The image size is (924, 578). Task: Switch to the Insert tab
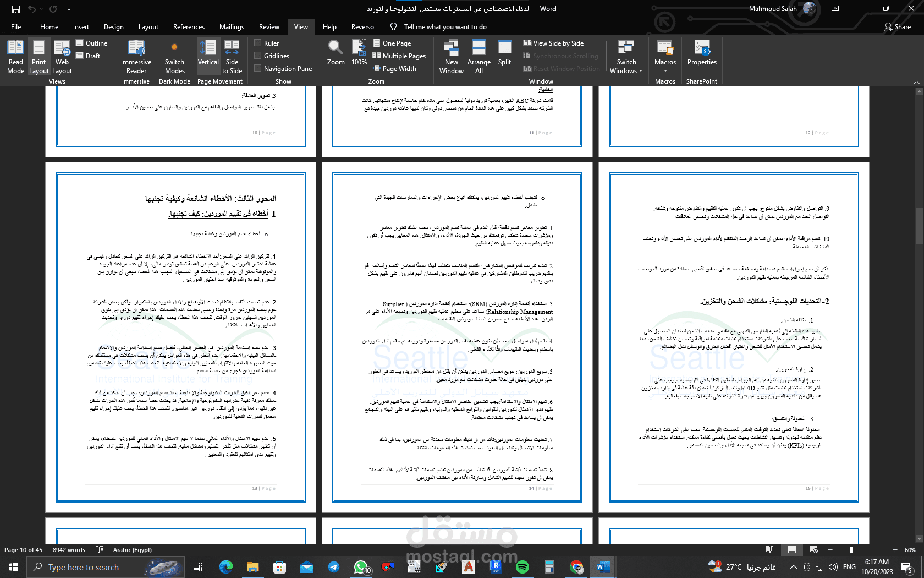click(81, 26)
